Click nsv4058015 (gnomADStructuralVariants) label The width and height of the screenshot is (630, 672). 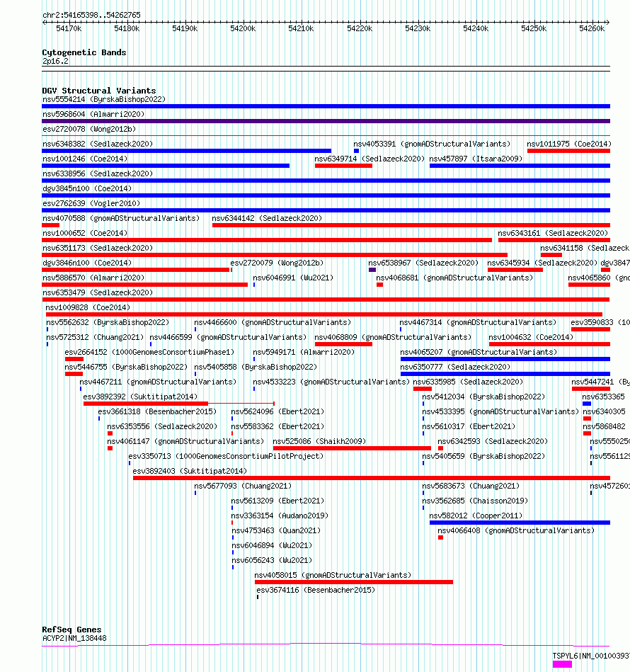333,575
